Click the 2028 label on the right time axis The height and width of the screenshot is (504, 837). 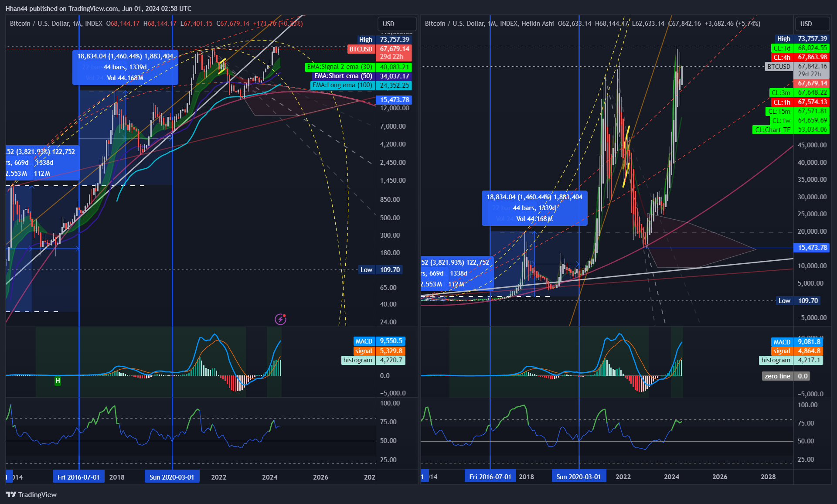(x=768, y=477)
